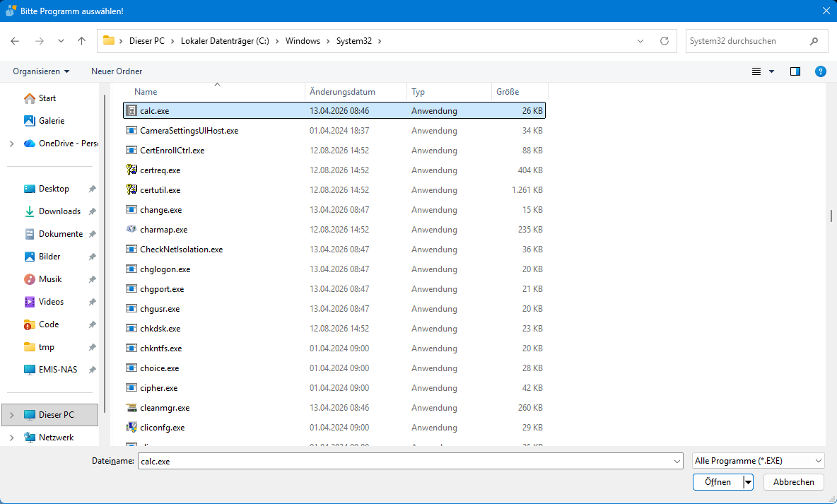
Task: Open Musik quick access folder
Action: click(50, 279)
